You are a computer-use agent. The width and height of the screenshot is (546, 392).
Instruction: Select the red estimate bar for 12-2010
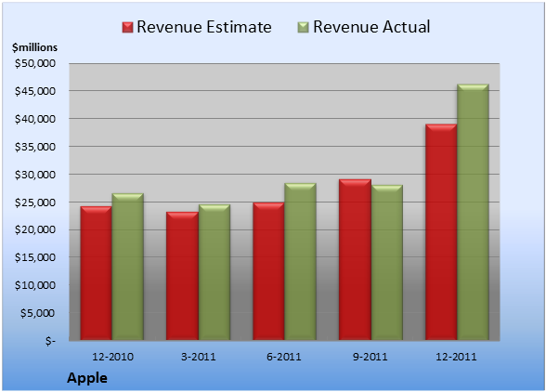(97, 273)
